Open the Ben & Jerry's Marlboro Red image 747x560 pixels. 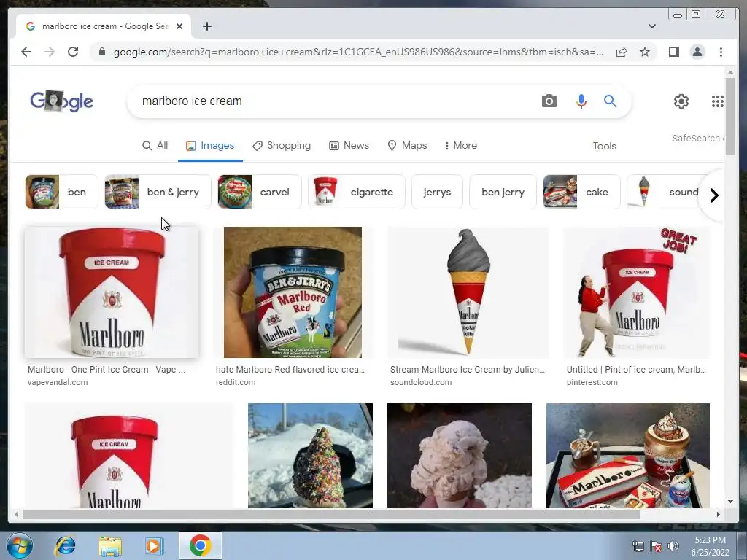[293, 292]
